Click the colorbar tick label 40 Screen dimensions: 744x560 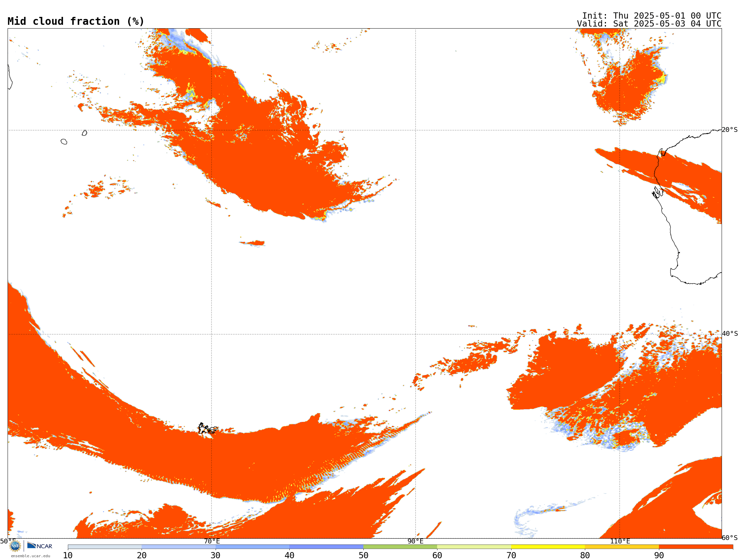pyautogui.click(x=289, y=556)
